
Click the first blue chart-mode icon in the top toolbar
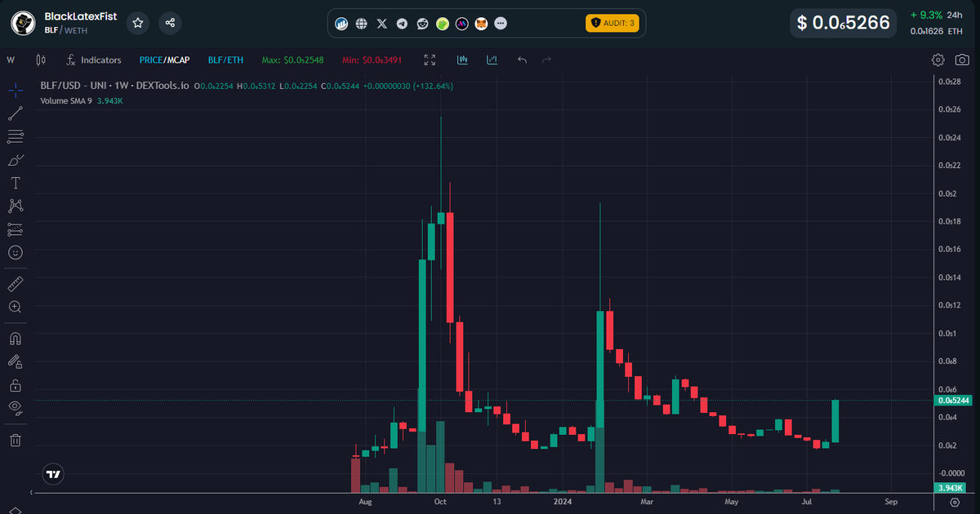[462, 60]
